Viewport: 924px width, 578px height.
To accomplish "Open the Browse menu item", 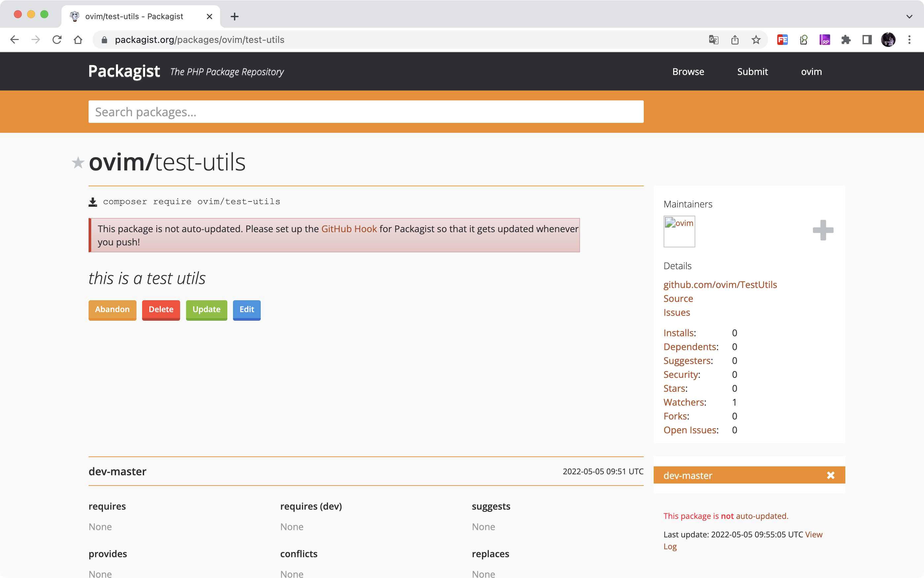I will [x=688, y=71].
